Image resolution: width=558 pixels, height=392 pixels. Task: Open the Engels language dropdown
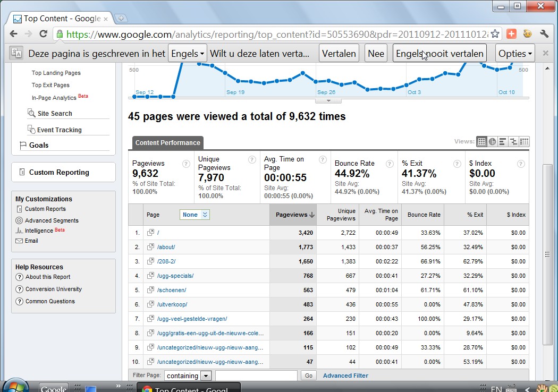[188, 53]
